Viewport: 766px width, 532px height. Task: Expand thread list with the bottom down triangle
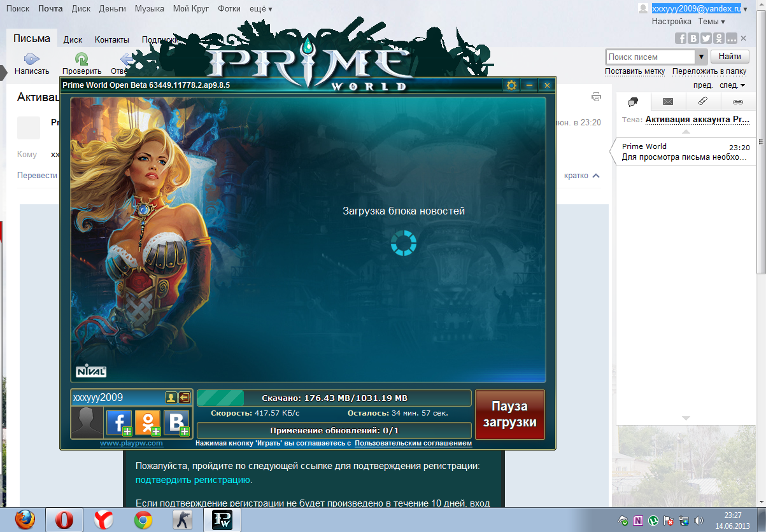click(x=686, y=418)
